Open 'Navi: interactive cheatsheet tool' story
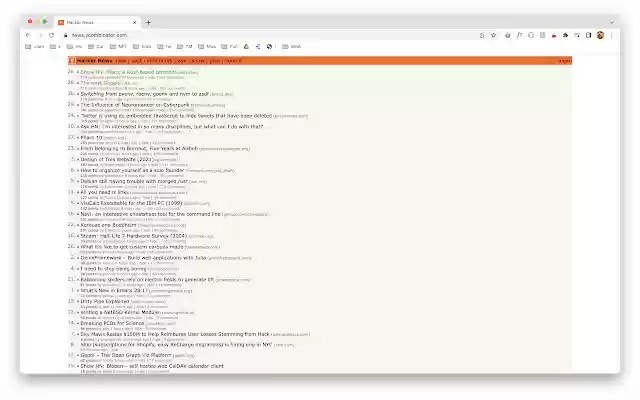 [151, 214]
